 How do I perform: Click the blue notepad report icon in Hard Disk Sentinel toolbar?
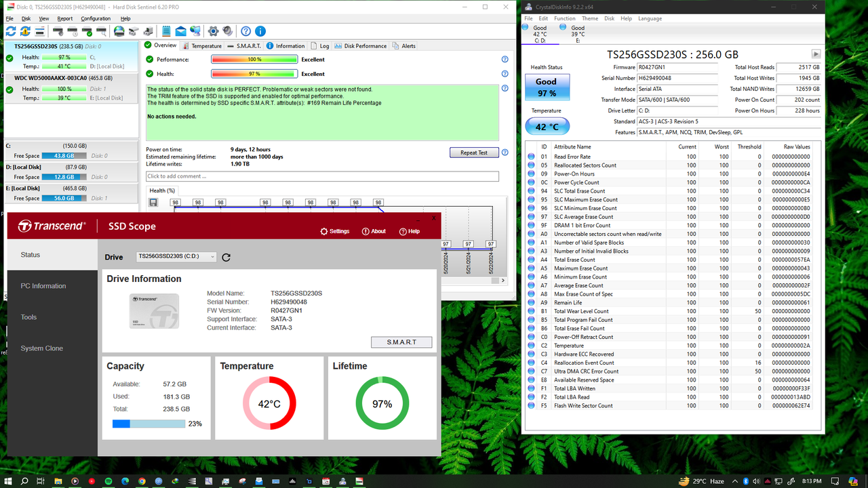(x=166, y=31)
